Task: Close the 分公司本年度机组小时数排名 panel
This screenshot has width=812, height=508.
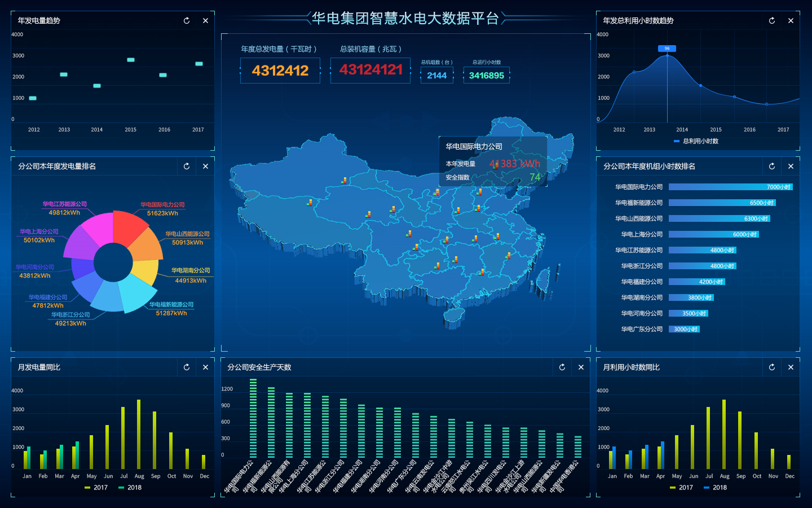Action: pyautogui.click(x=791, y=167)
